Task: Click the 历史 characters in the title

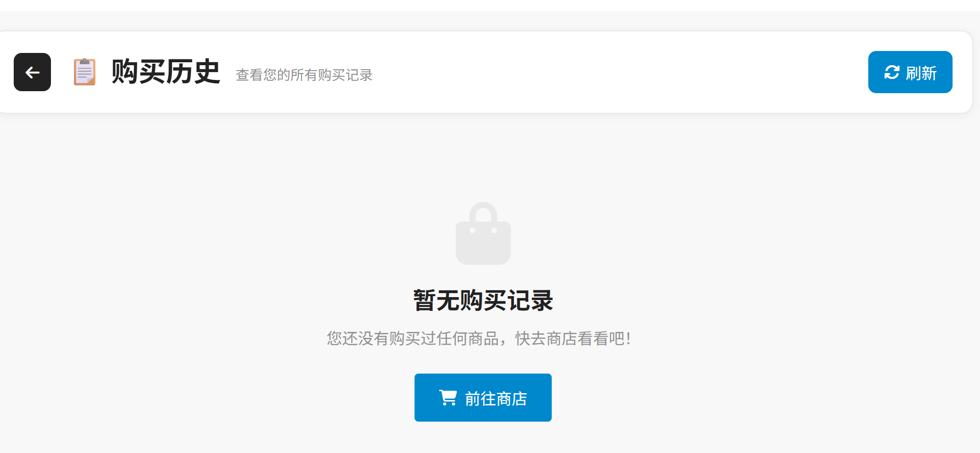Action: click(x=193, y=72)
